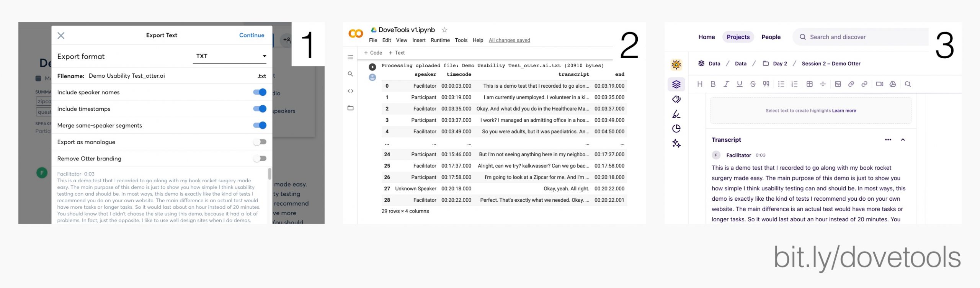
Task: Click the filename field Demo Usability Test_otter.ai
Action: (x=127, y=76)
